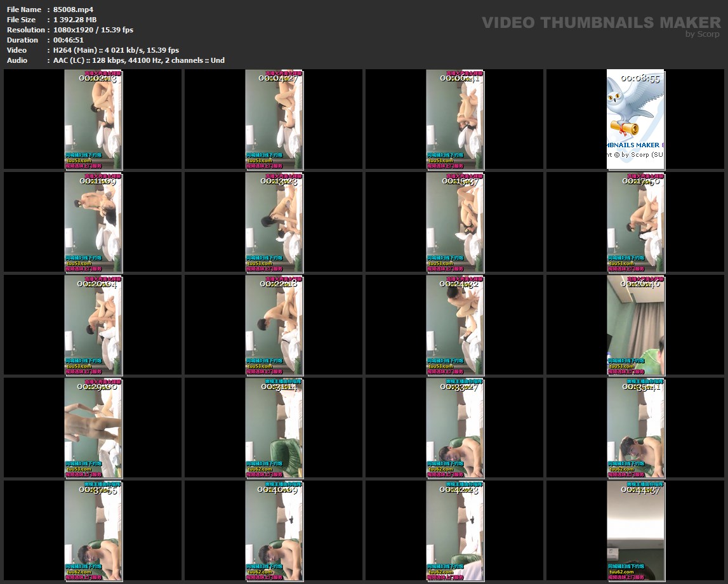Open the thumbnail stamped 00:02:13

pos(93,119)
